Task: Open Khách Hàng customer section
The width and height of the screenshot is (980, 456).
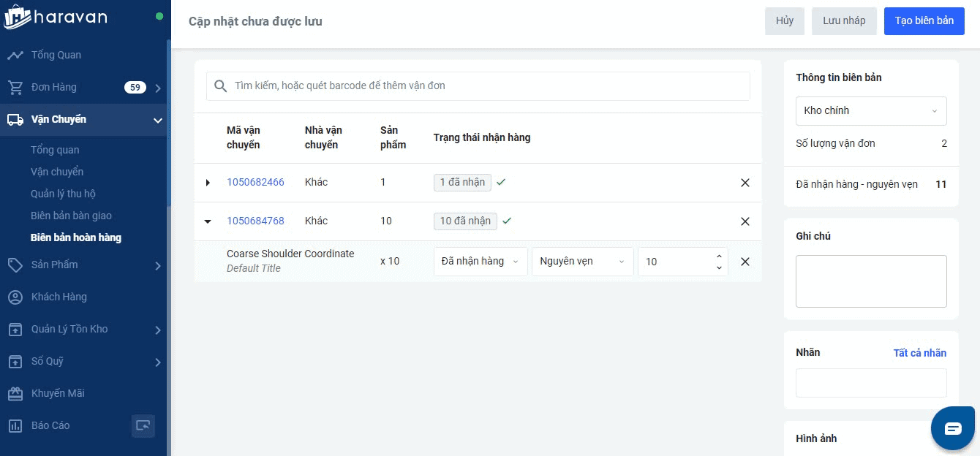Action: click(x=59, y=297)
